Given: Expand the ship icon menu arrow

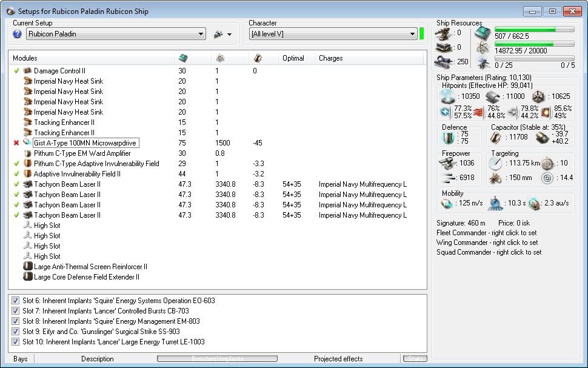Looking at the screenshot, I should [x=229, y=35].
